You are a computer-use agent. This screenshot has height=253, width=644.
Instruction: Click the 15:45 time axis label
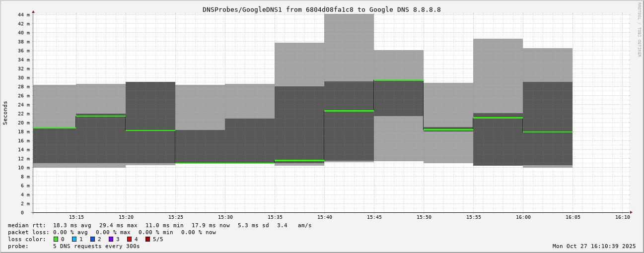(374, 217)
